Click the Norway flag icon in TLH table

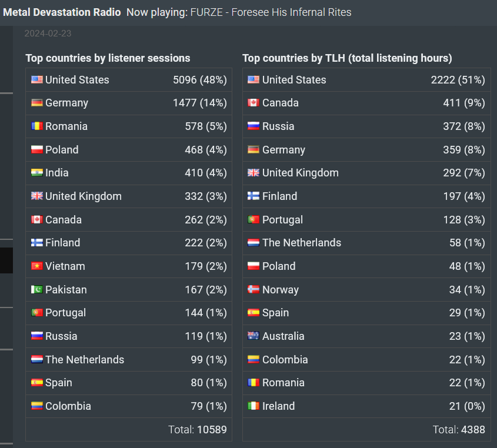(x=253, y=290)
